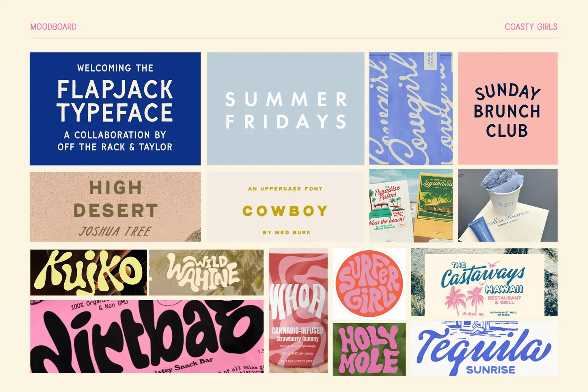This screenshot has height=392, width=588.
Task: Click the Kujko yellow lettering image
Action: (89, 272)
